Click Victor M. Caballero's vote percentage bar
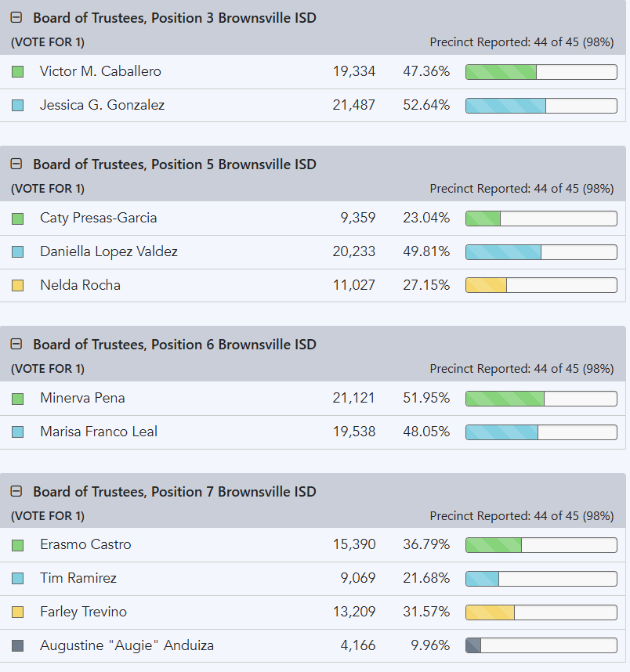Image resolution: width=630 pixels, height=672 pixels. coord(541,71)
